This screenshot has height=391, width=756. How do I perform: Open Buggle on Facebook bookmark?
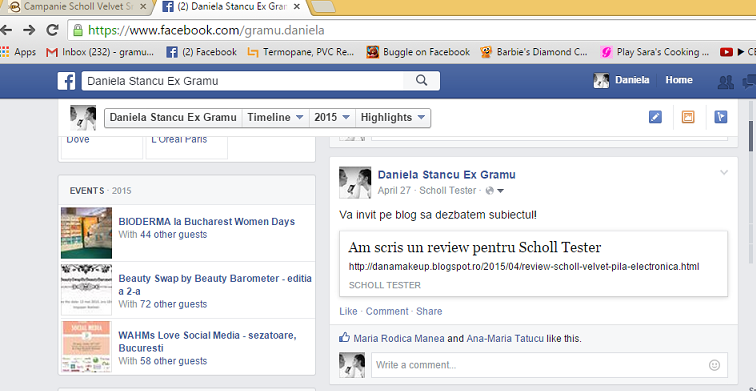point(418,52)
